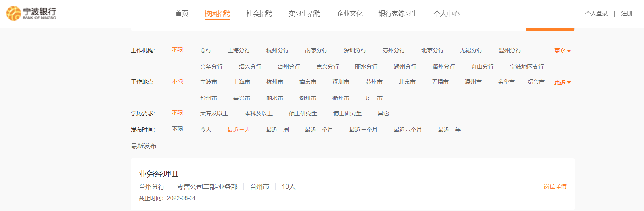Viewport: 644px width, 211px height.
Task: Choose 丽水市 work location
Action: [x=275, y=98]
